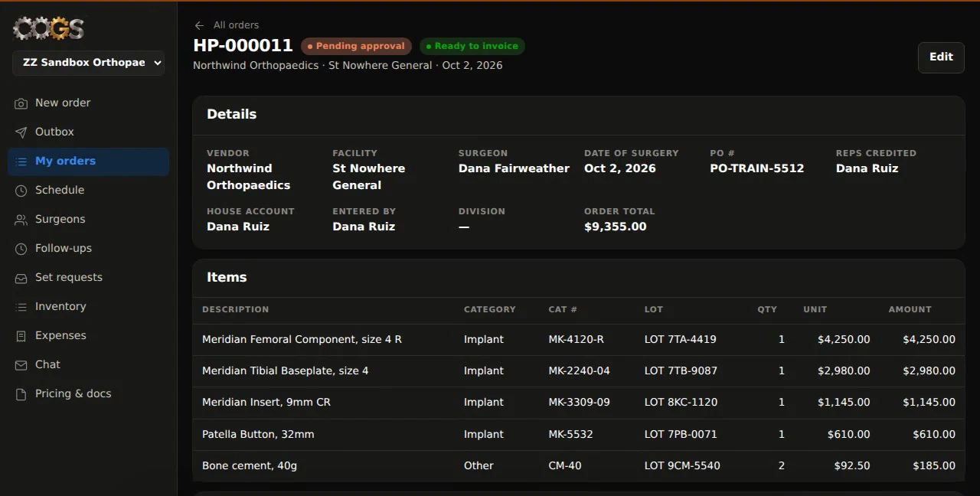980x496 pixels.
Task: Click the inbox icon beside Set requests
Action: coord(21,278)
